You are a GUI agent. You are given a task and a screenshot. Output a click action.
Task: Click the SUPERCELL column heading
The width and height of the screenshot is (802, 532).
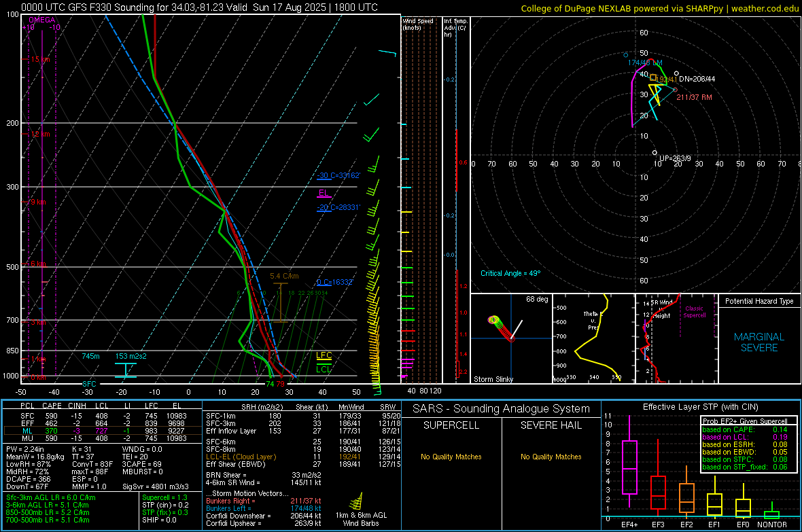click(451, 425)
